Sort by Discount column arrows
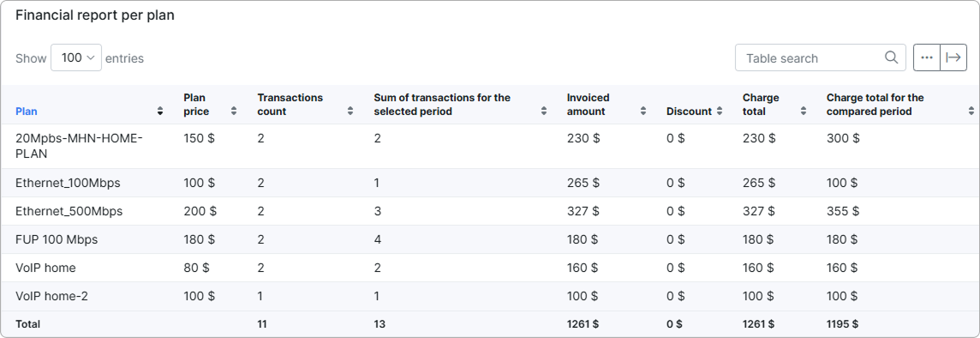The image size is (980, 338). (x=720, y=112)
